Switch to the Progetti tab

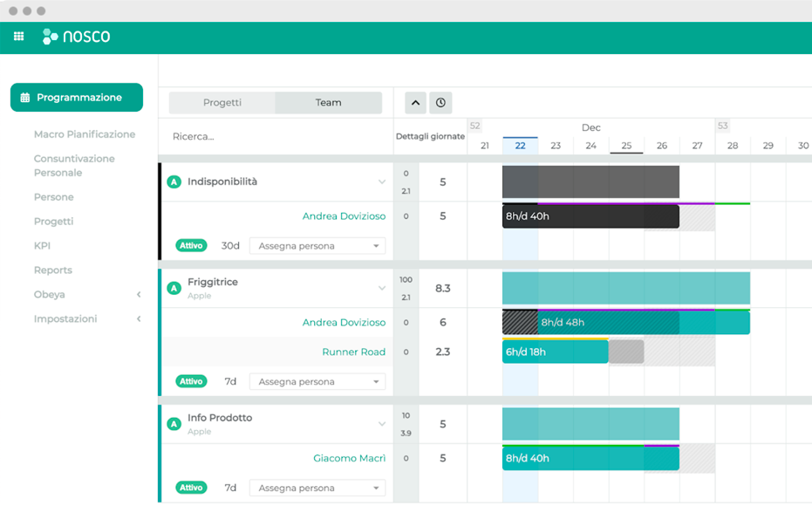point(222,103)
